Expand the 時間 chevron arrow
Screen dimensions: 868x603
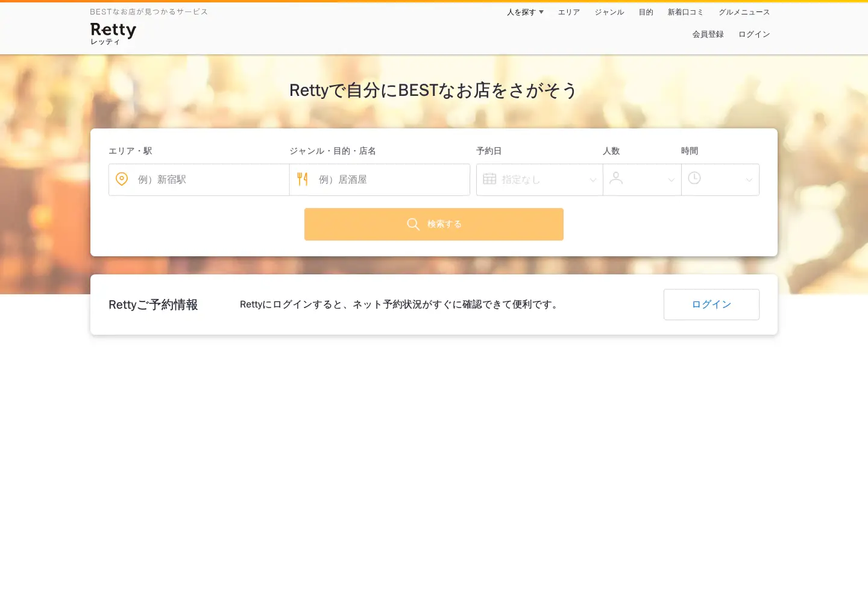[x=749, y=180]
